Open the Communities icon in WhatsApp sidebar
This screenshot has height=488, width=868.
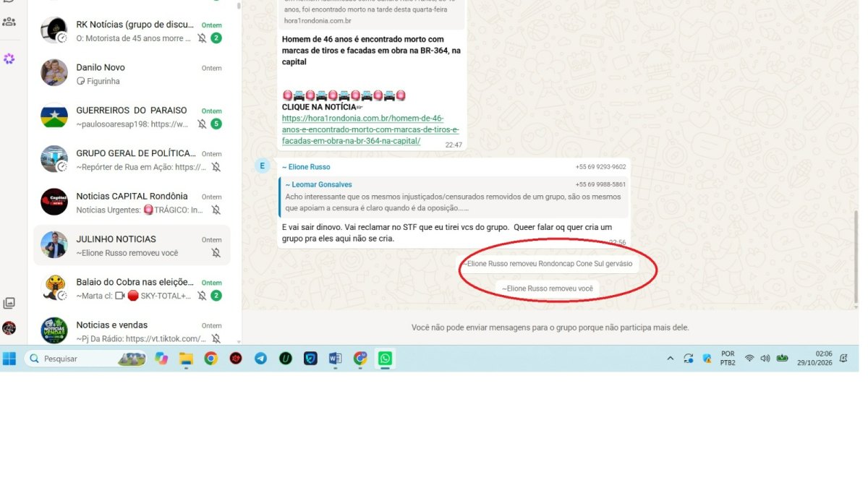(x=9, y=22)
